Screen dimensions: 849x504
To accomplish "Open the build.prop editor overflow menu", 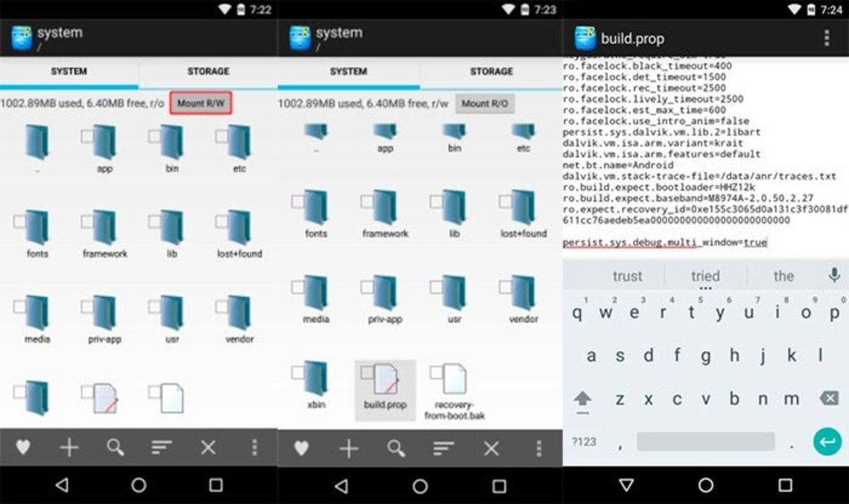I will tap(826, 38).
